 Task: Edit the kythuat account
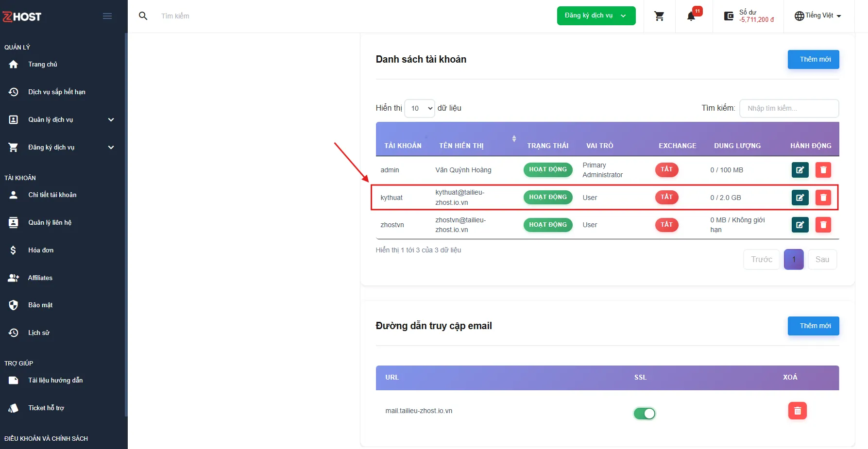coord(800,198)
